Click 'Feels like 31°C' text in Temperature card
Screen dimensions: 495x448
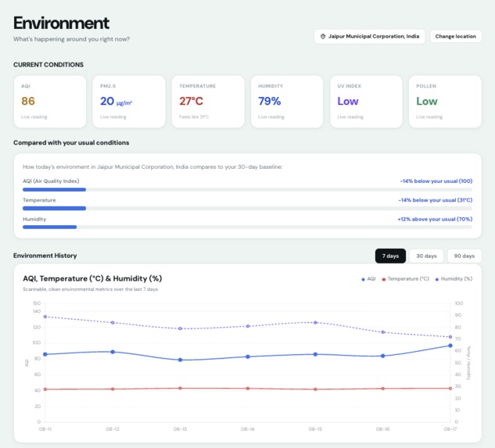point(194,116)
